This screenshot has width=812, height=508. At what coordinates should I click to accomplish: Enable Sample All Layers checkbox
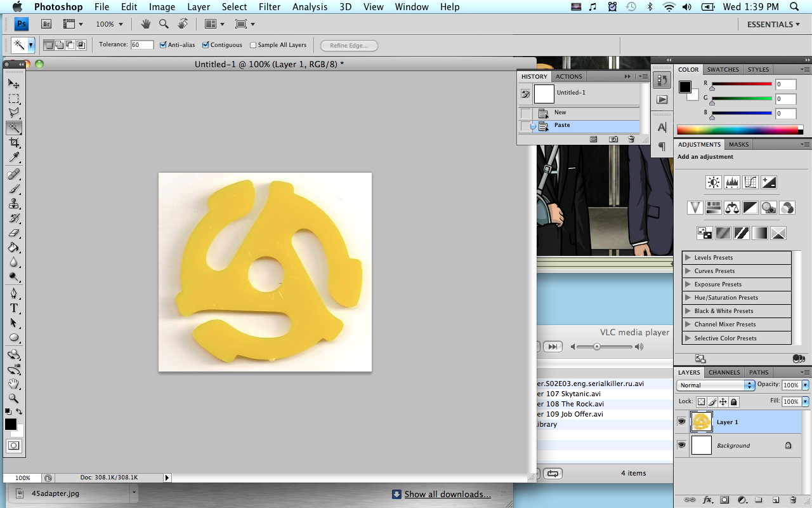click(253, 45)
